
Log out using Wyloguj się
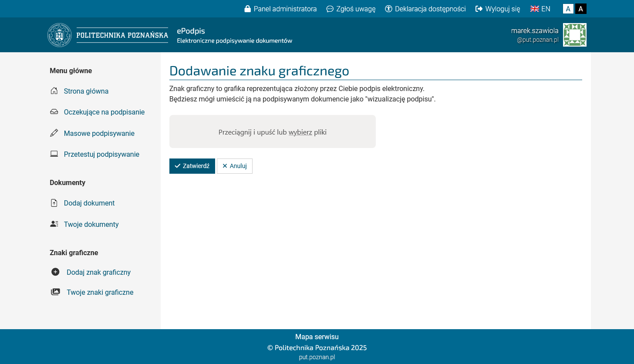coord(498,9)
